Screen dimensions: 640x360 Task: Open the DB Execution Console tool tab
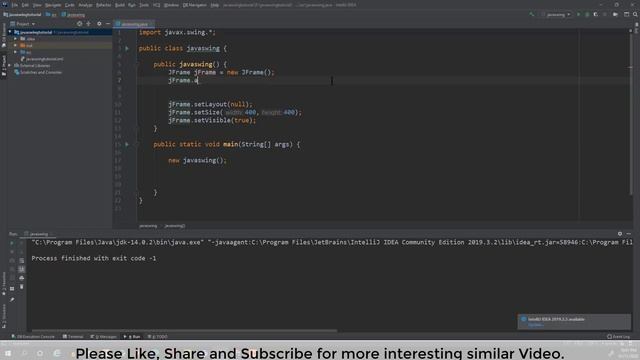[x=33, y=337]
